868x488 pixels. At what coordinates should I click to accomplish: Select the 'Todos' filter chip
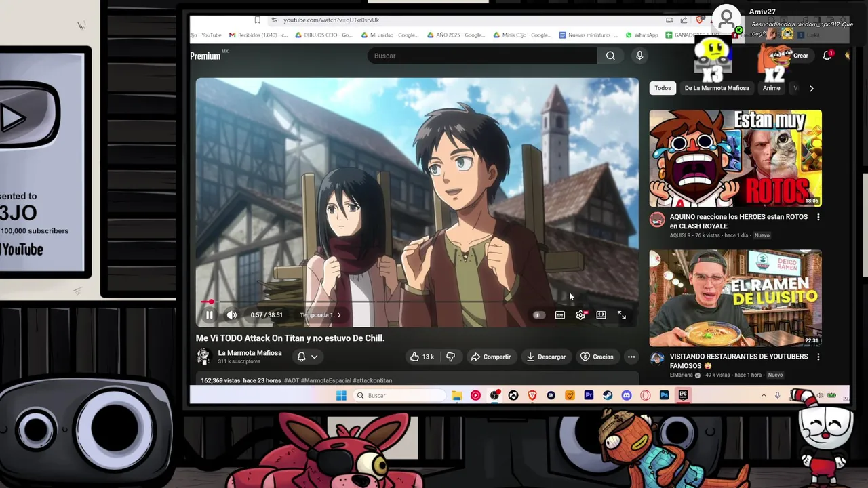coord(663,88)
